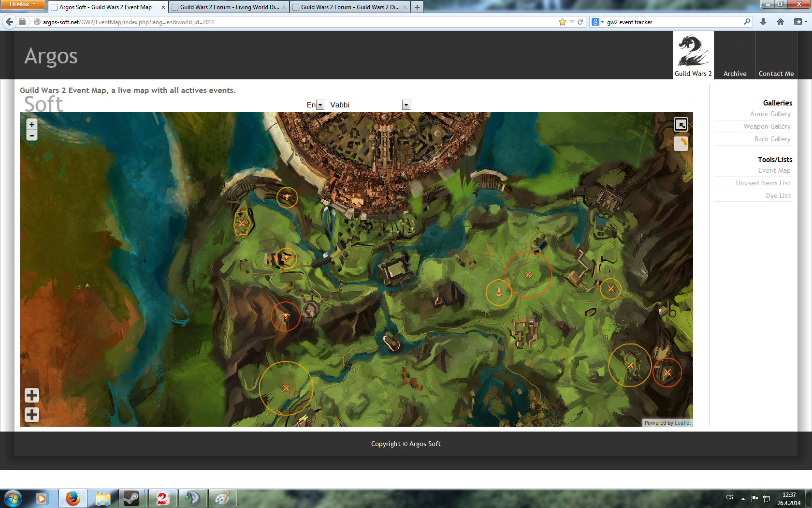Screen dimensions: 812x508
Task: Click the lower large plus map control
Action: point(32,415)
